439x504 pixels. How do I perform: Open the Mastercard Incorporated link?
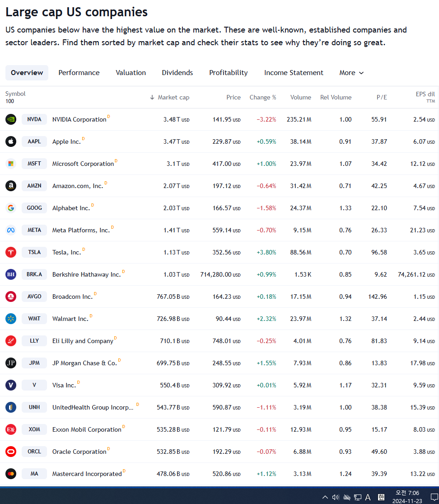87,474
